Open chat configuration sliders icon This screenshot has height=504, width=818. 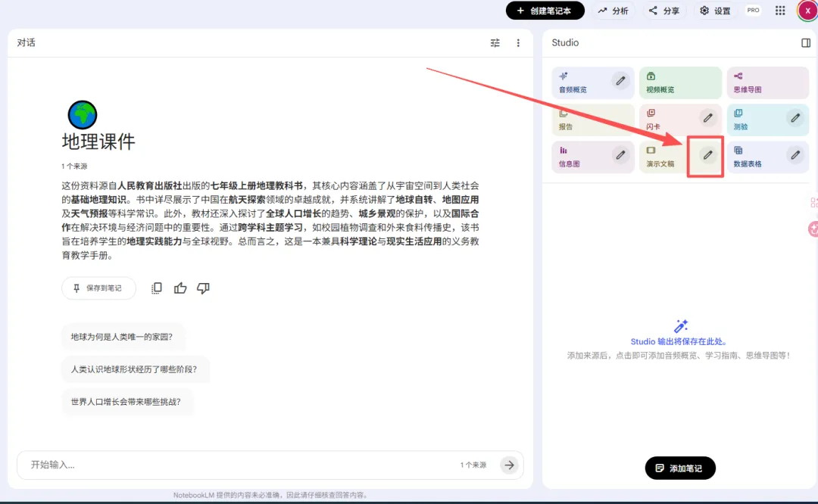click(495, 42)
